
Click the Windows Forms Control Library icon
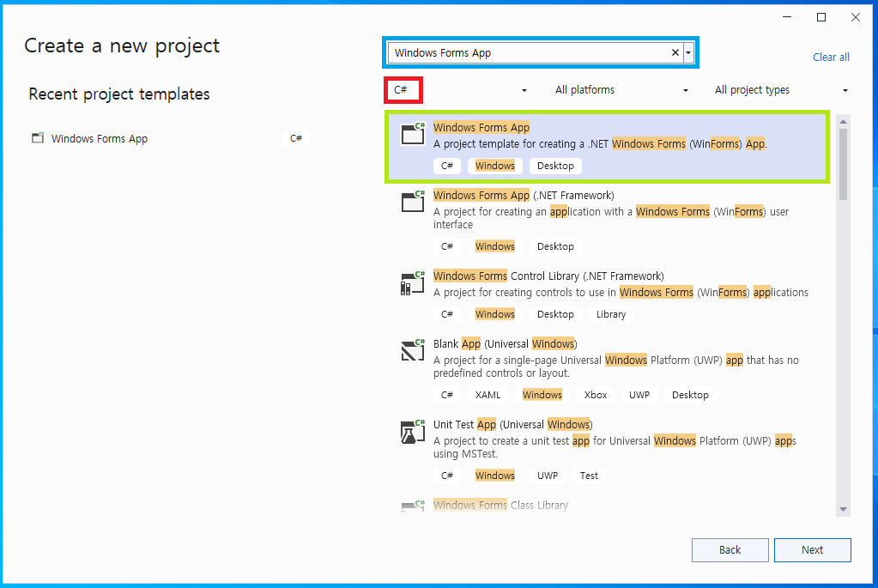click(x=413, y=282)
